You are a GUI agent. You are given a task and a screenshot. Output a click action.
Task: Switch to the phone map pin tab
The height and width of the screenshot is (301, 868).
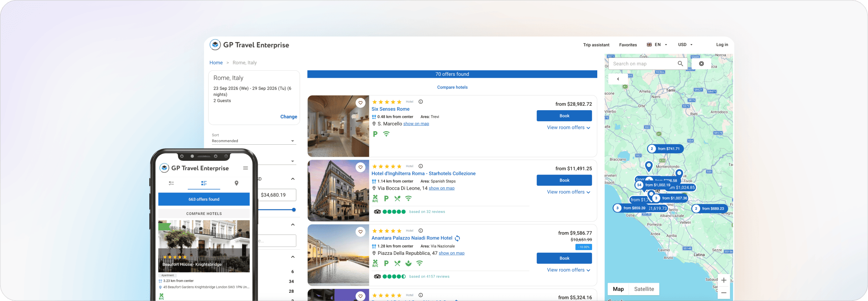(236, 183)
